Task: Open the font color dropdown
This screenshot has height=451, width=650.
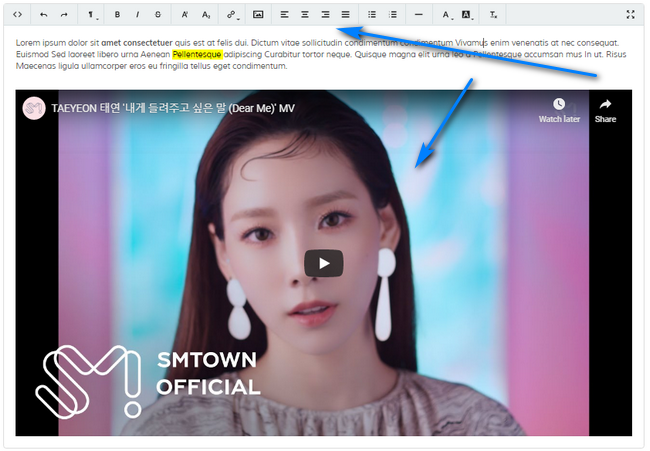Action: tap(446, 15)
